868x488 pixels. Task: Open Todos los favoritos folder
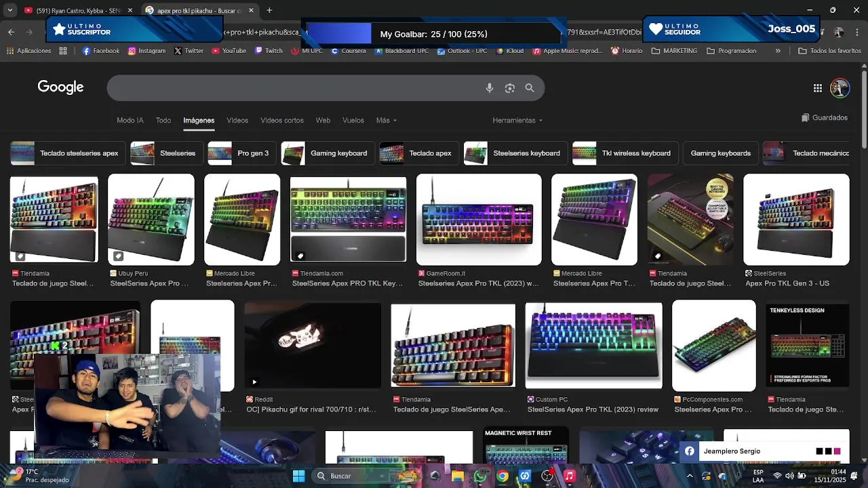point(829,51)
